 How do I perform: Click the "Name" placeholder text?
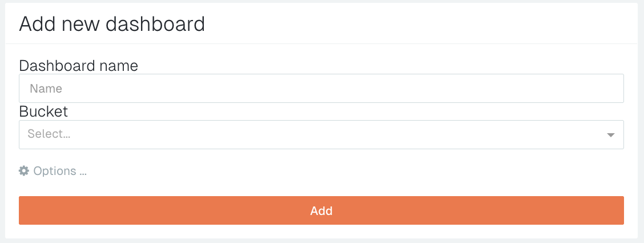coord(46,89)
